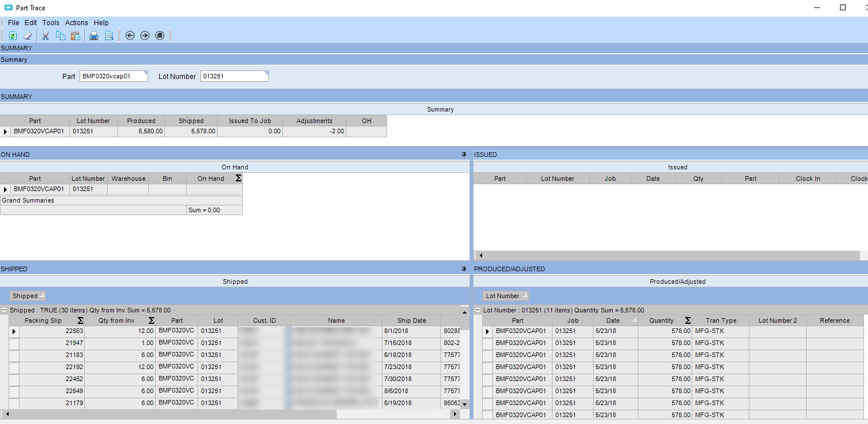Click the Lot Number input field
Viewport: 868px width, 424px height.
[234, 77]
